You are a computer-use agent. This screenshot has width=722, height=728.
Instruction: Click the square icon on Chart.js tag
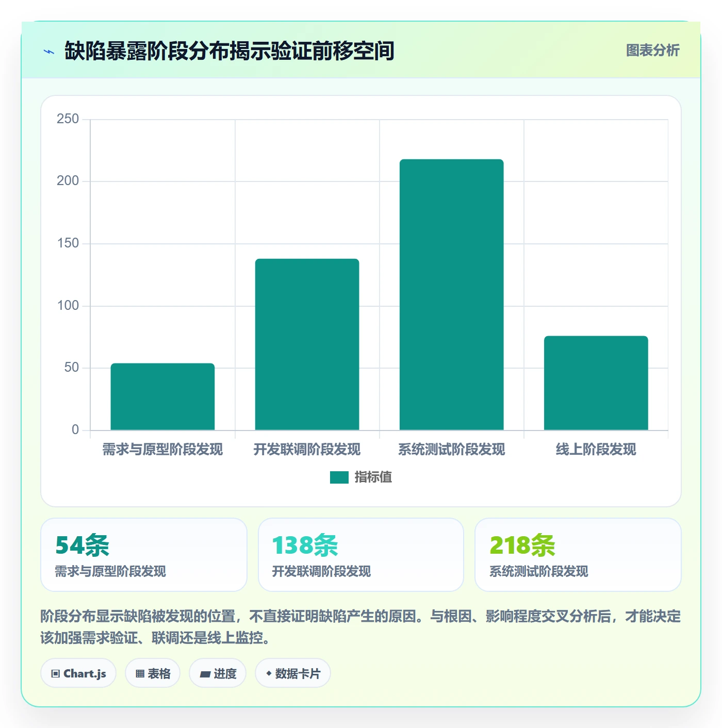[56, 674]
